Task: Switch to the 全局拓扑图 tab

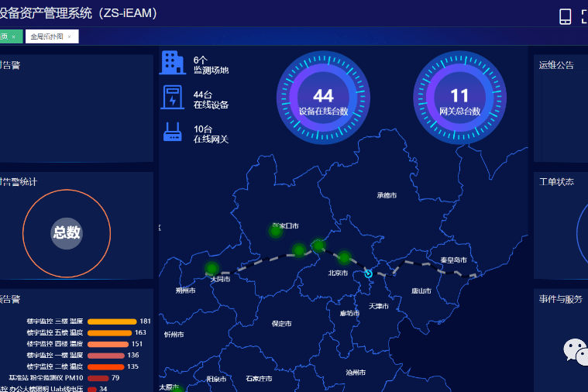Action: pyautogui.click(x=46, y=36)
